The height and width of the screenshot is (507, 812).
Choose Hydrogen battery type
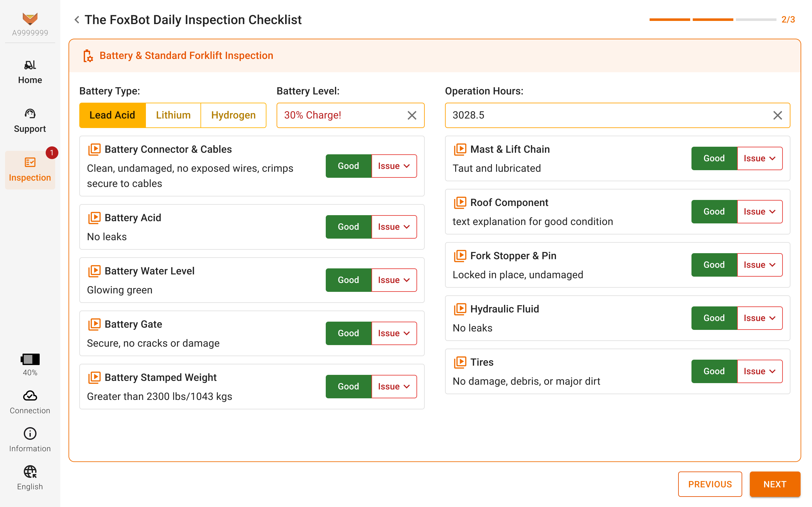[x=233, y=115]
